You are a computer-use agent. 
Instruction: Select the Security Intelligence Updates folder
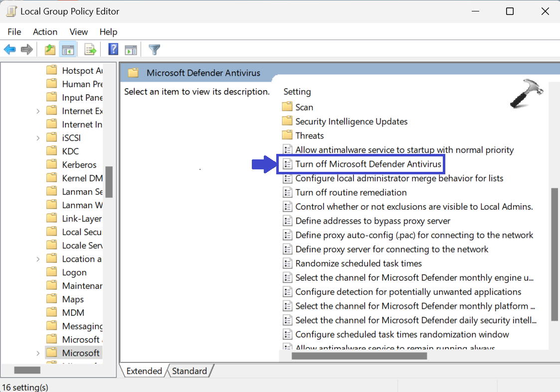coord(351,122)
